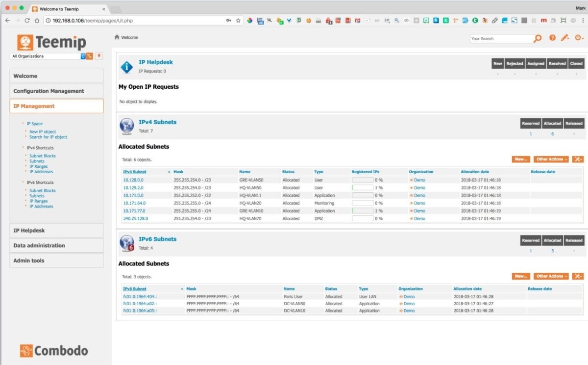
Task: Click the DC-VLAN10 name cell
Action: click(294, 311)
